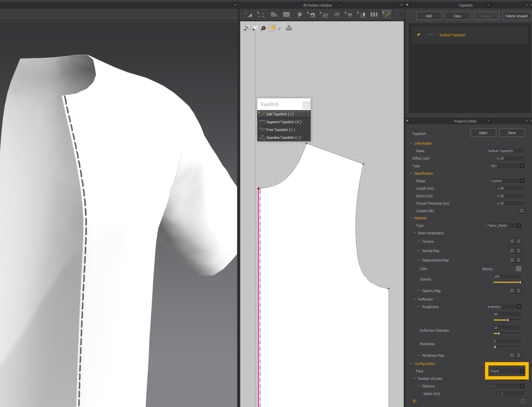532x407 pixels.
Task: Open the pleats fold tool icon
Action: tap(374, 15)
